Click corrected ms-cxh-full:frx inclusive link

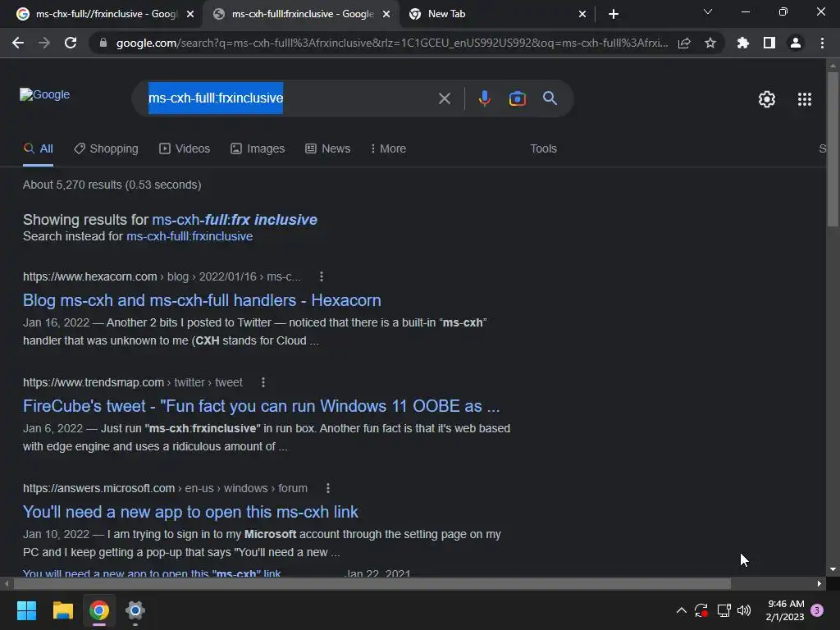click(x=235, y=220)
